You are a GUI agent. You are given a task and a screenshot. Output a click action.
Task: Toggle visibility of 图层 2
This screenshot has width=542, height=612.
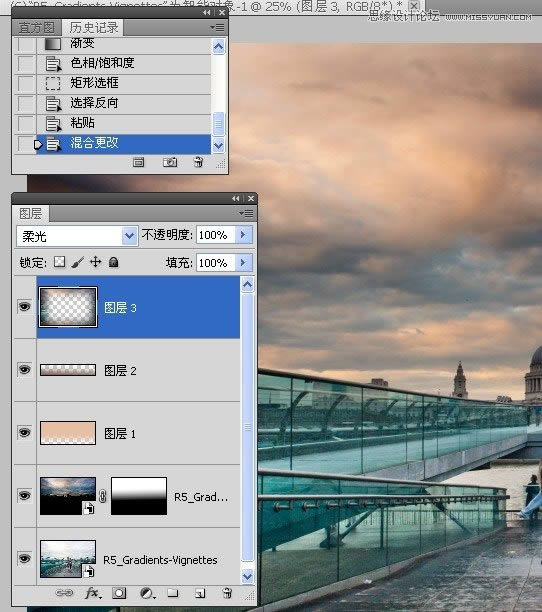coord(24,370)
